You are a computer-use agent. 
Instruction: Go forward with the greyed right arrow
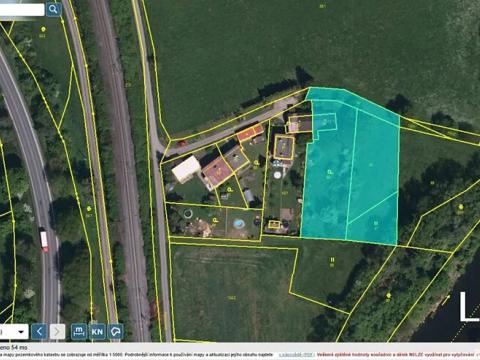(x=57, y=331)
